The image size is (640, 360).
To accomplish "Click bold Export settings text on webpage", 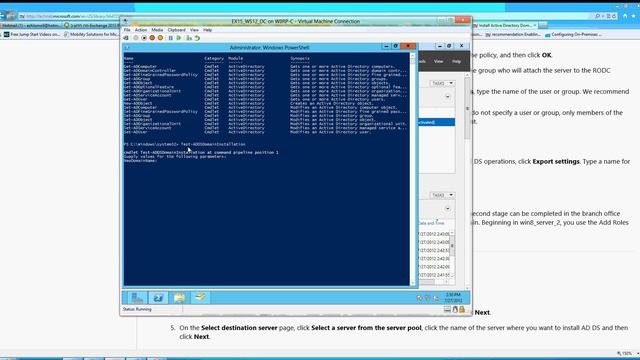I will tap(556, 162).
